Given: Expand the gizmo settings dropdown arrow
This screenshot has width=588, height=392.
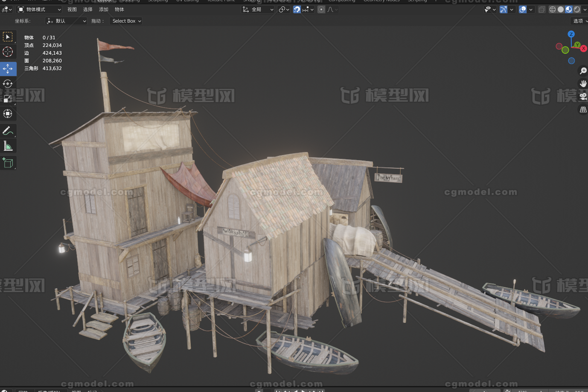Looking at the screenshot, I should coord(511,9).
